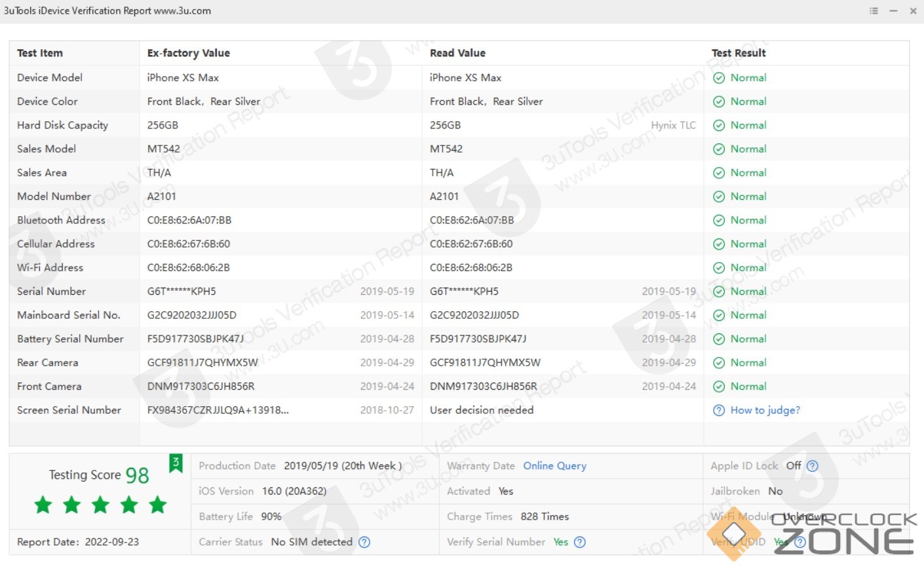Screen dimensions: 924x568
Task: Select the User decision needed text
Action: click(x=482, y=410)
